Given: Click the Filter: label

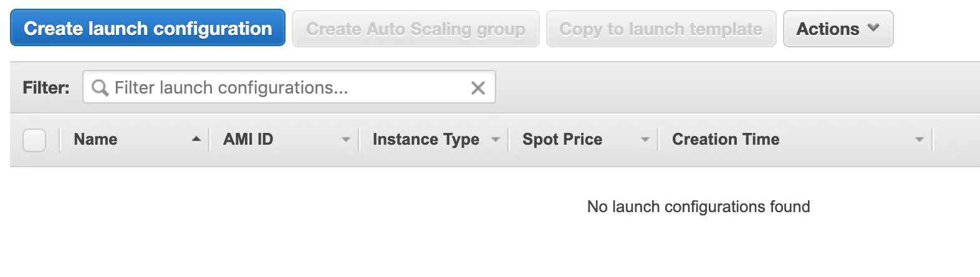Looking at the screenshot, I should tap(46, 88).
